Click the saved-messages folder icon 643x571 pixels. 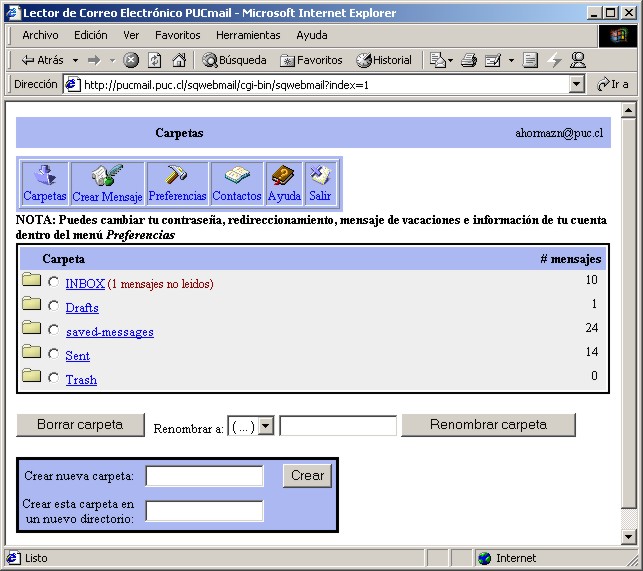click(x=32, y=327)
